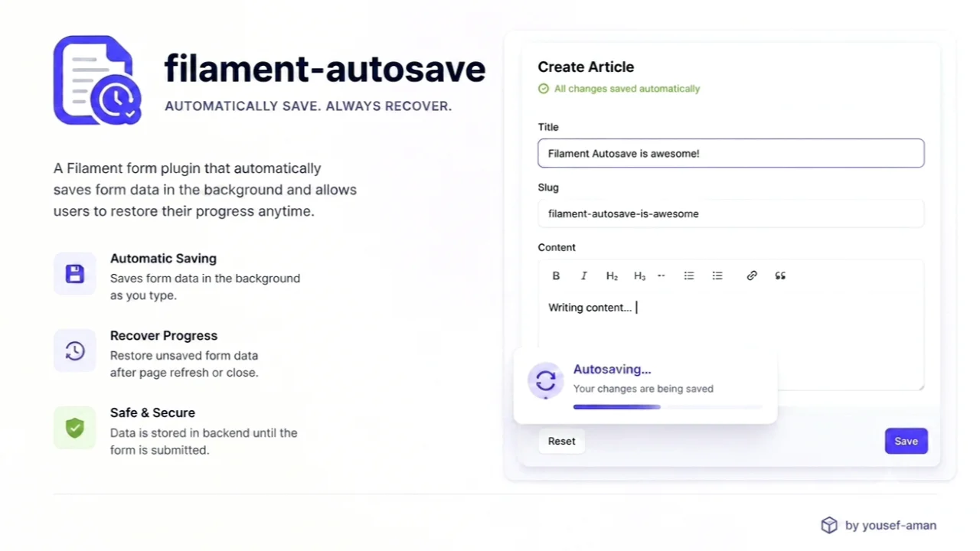This screenshot has height=551, width=980.
Task: Click the green checkmark saved status icon
Action: pos(544,89)
